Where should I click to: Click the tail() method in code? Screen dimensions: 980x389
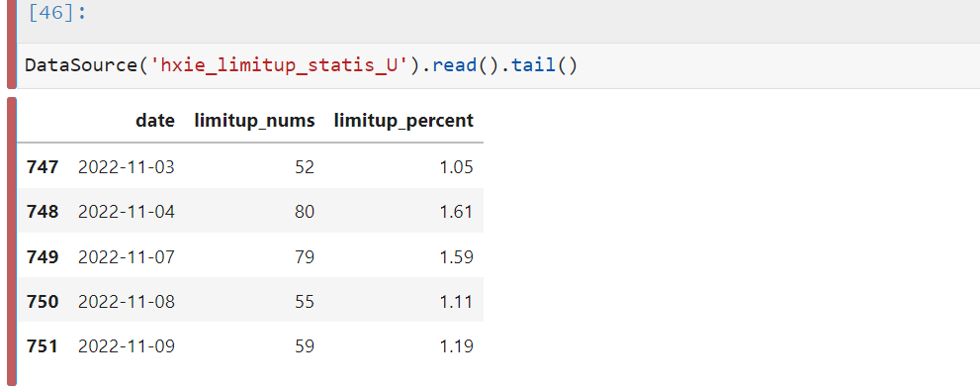click(544, 65)
